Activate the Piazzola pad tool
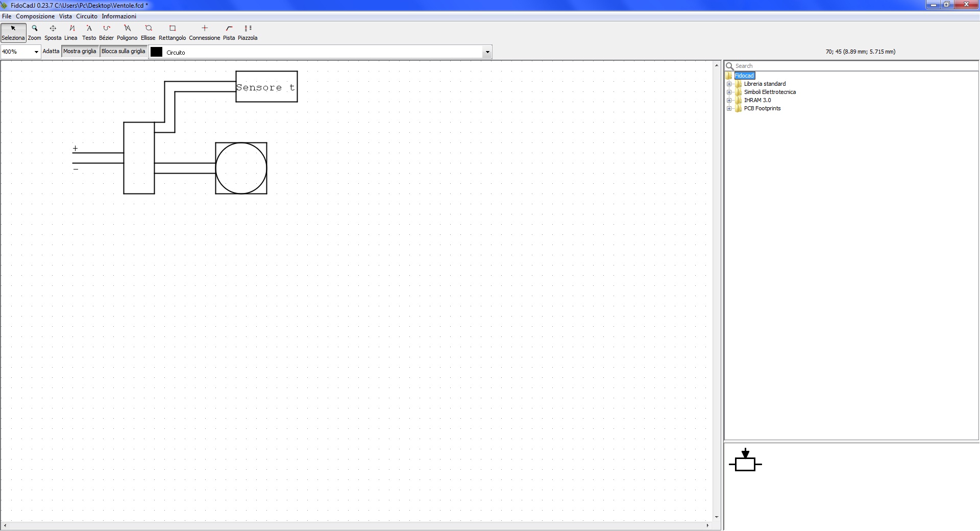Screen dimensions: 980x531 click(x=248, y=33)
